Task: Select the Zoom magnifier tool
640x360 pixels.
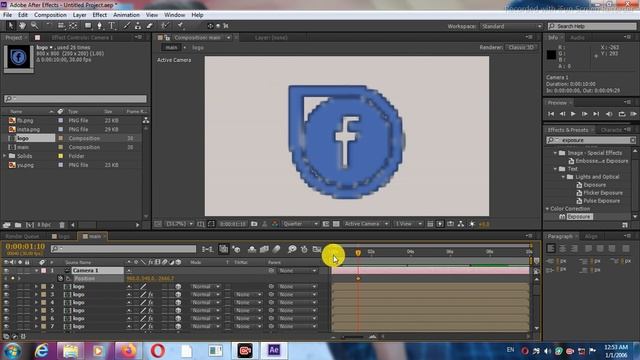Action: 35,26
